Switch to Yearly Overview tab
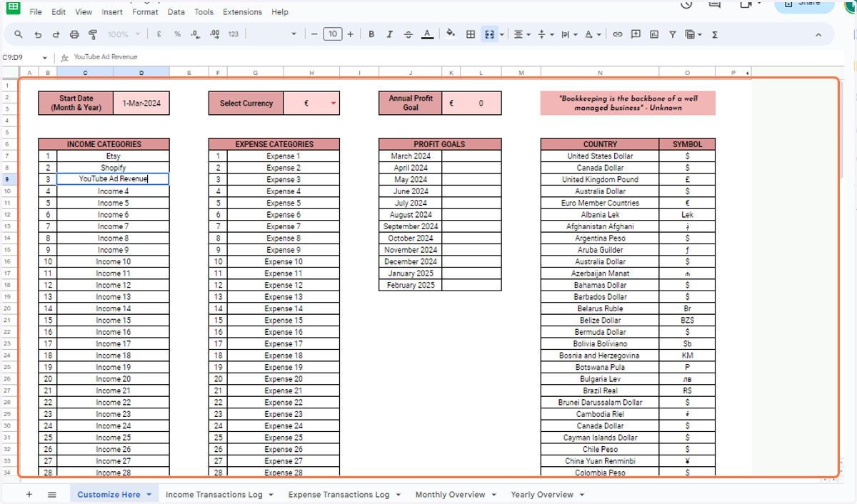Image resolution: width=857 pixels, height=504 pixels. click(542, 494)
